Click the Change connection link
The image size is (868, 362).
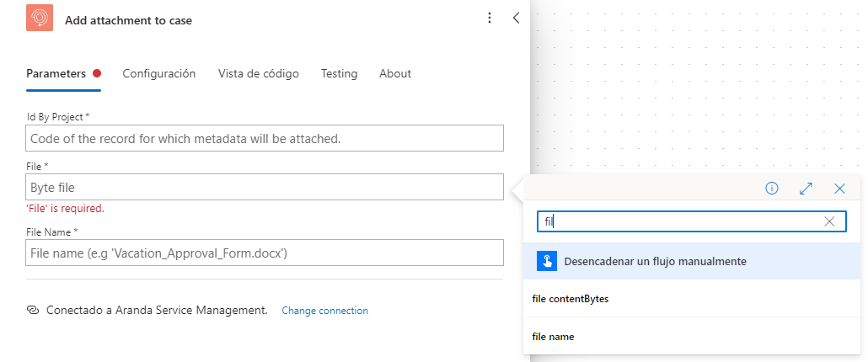pos(325,311)
